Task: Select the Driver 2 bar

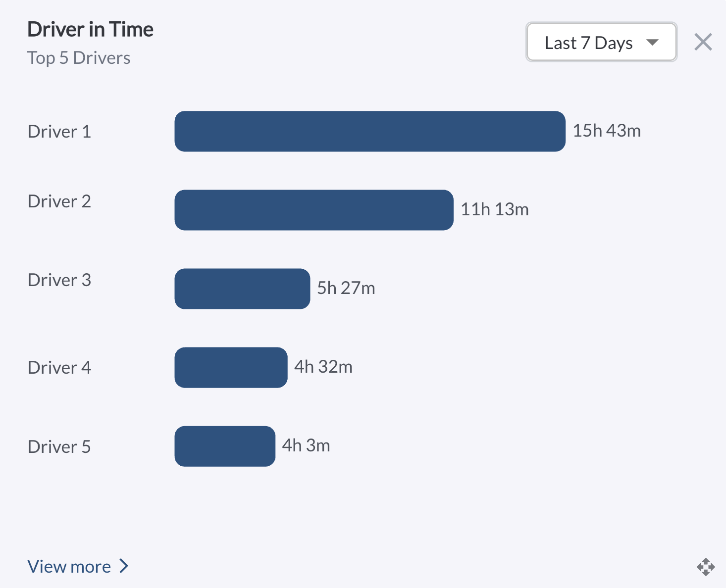Action: [x=313, y=210]
